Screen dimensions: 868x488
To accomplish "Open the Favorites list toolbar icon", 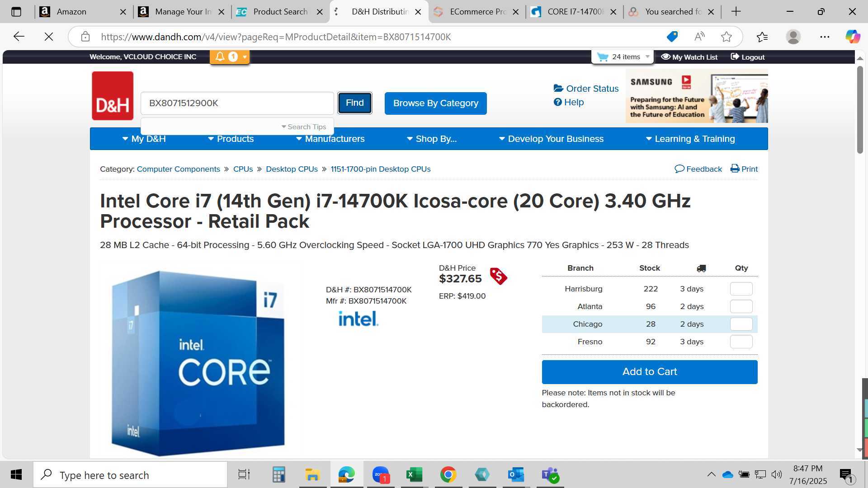I will [x=762, y=37].
